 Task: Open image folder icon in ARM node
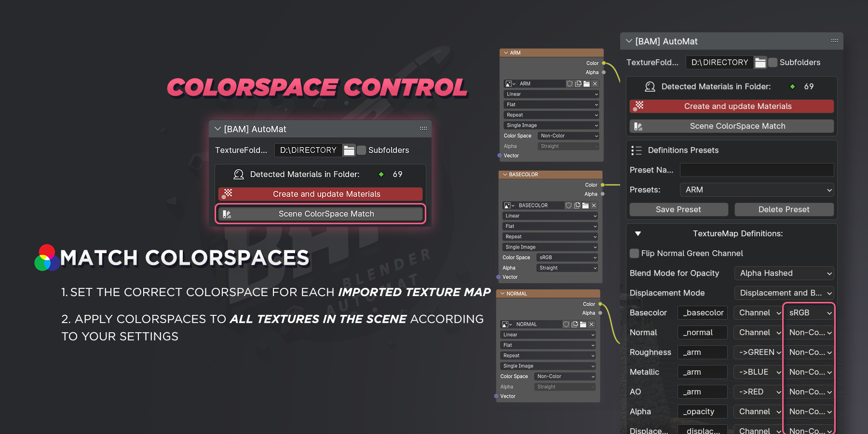tap(586, 84)
